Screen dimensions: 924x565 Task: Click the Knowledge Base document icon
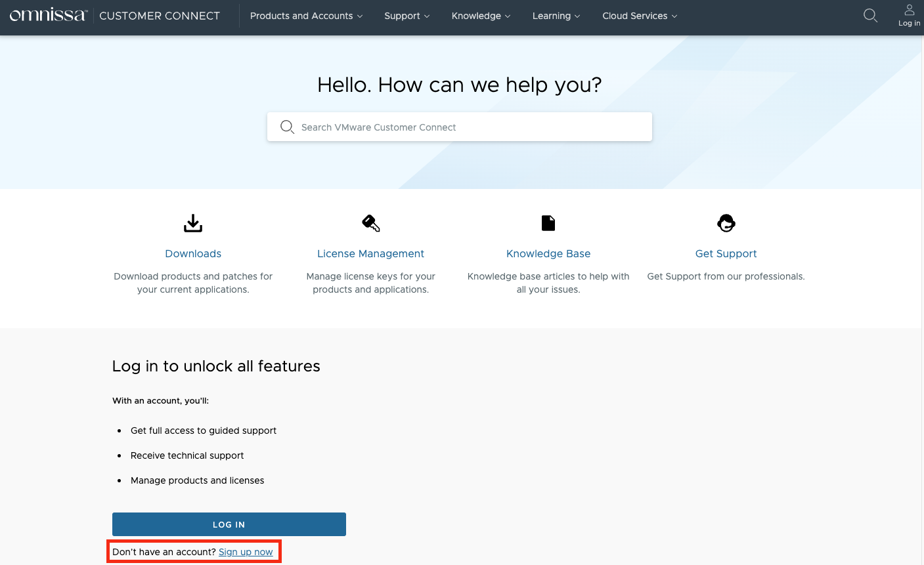548,223
